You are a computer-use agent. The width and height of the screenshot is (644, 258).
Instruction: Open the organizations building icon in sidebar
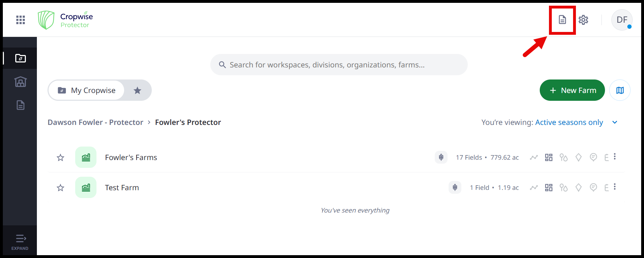(x=20, y=82)
